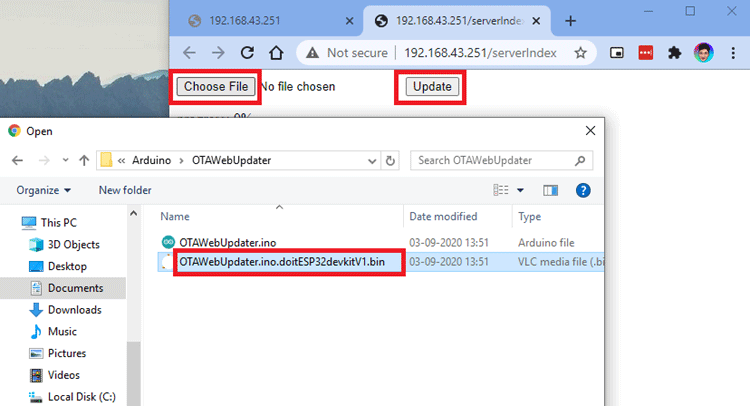750x406 pixels.
Task: Sort files by Date modified column
Action: 442,216
